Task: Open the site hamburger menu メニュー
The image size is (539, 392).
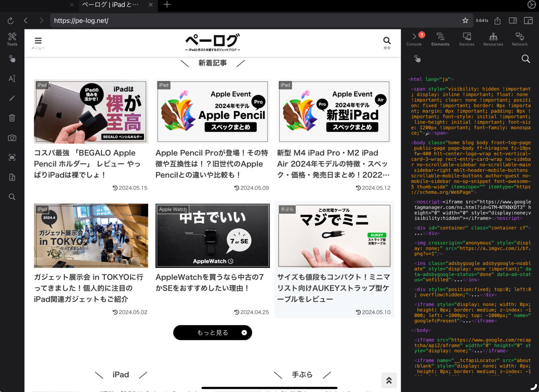Action: coord(38,43)
